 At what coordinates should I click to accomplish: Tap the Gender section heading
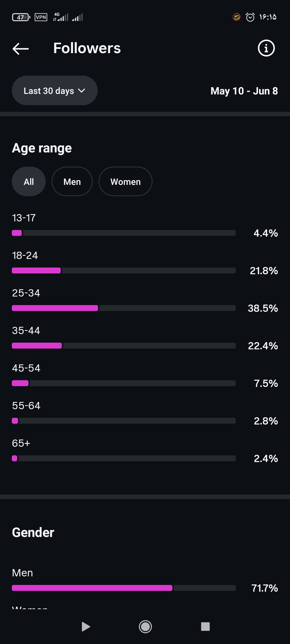[x=33, y=532]
